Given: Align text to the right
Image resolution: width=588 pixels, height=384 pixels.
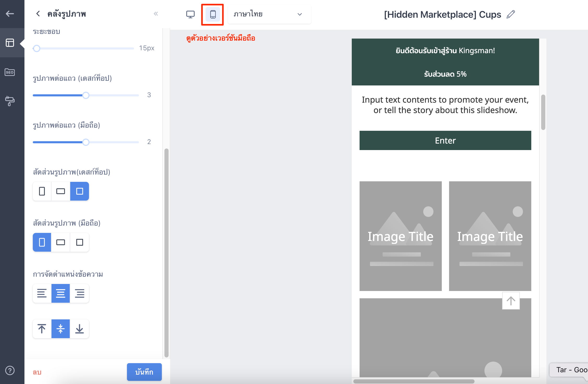Looking at the screenshot, I should (80, 293).
